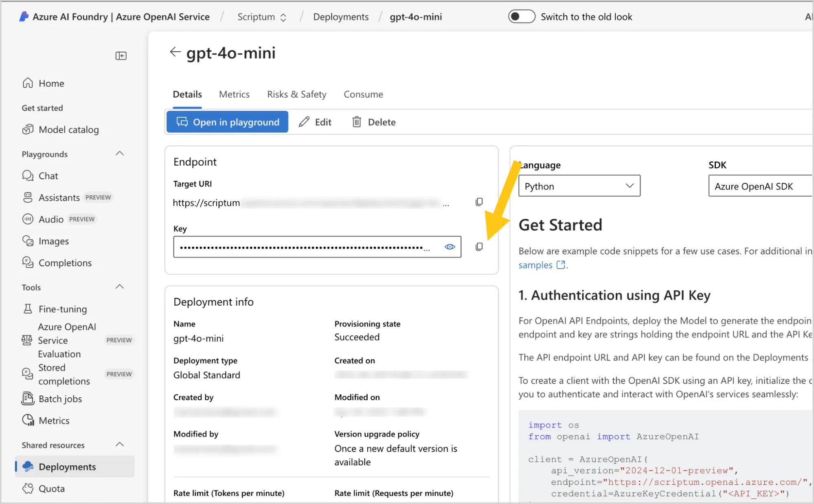Screen dimensions: 814x504
Task: Open the samples link
Action: [x=535, y=265]
